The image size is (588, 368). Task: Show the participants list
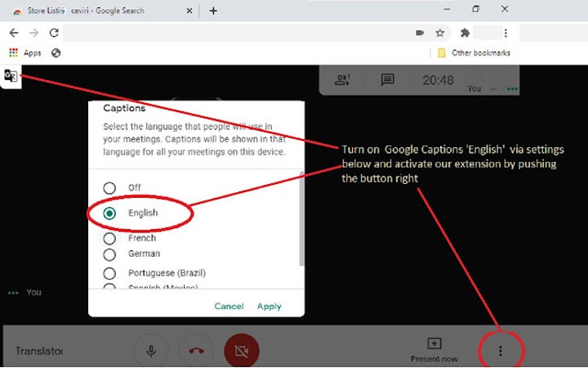343,80
